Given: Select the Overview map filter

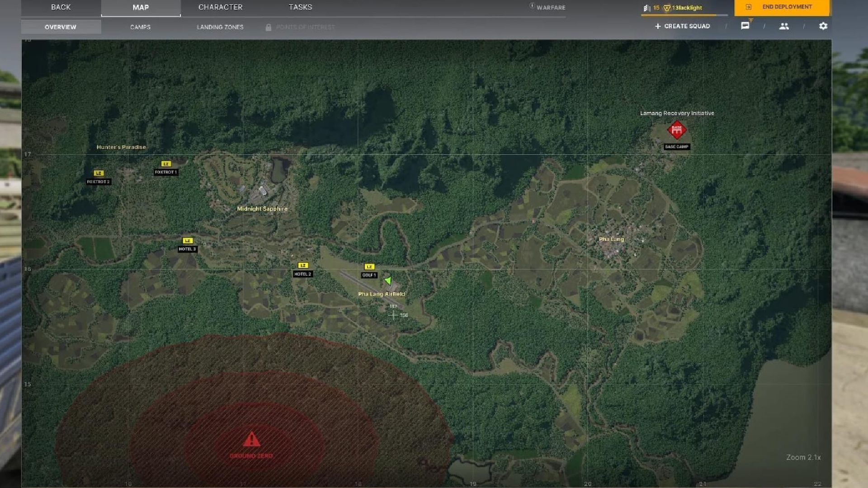Looking at the screenshot, I should [x=61, y=27].
